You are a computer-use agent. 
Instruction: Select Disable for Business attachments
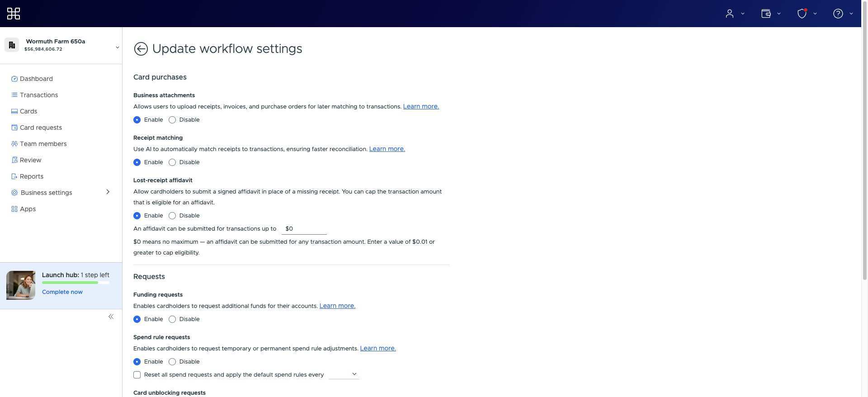click(172, 120)
